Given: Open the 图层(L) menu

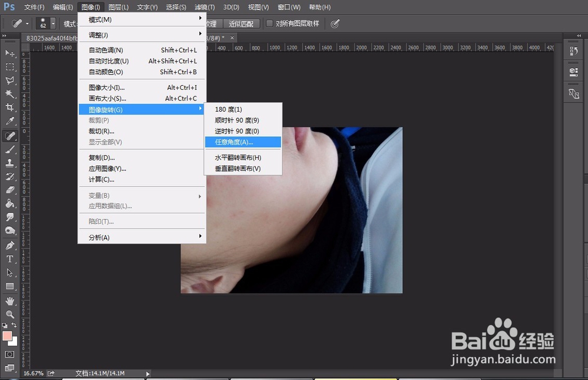Looking at the screenshot, I should 119,7.
